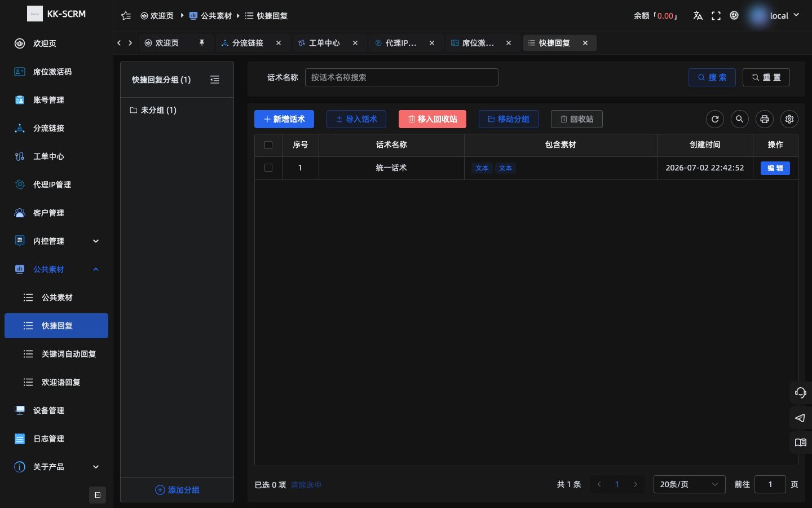Screen dimensions: 812x508
Task: Click the user avatar image
Action: [x=758, y=16]
